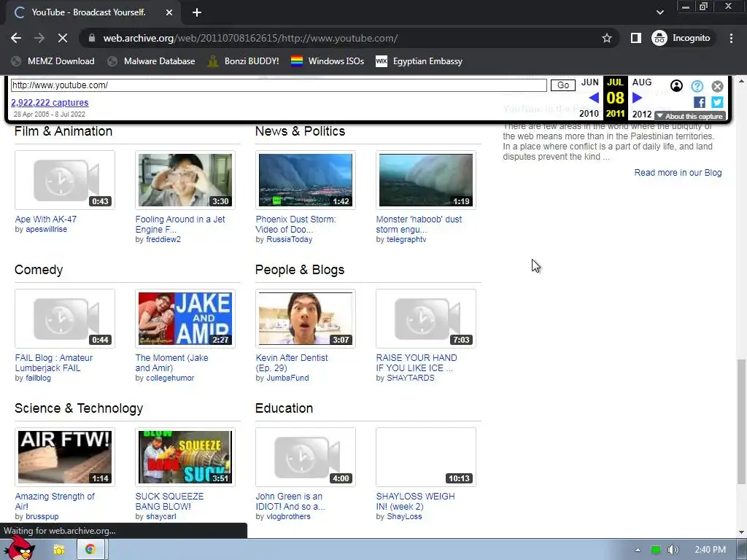Click the Wayback Machine URL input field
This screenshot has height=560, width=747.
pyautogui.click(x=279, y=85)
